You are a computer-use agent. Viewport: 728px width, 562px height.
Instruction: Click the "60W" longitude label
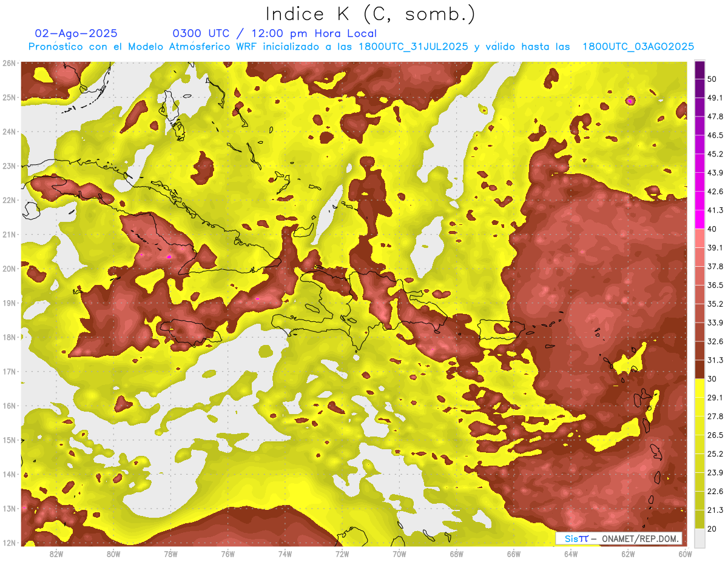click(x=686, y=554)
